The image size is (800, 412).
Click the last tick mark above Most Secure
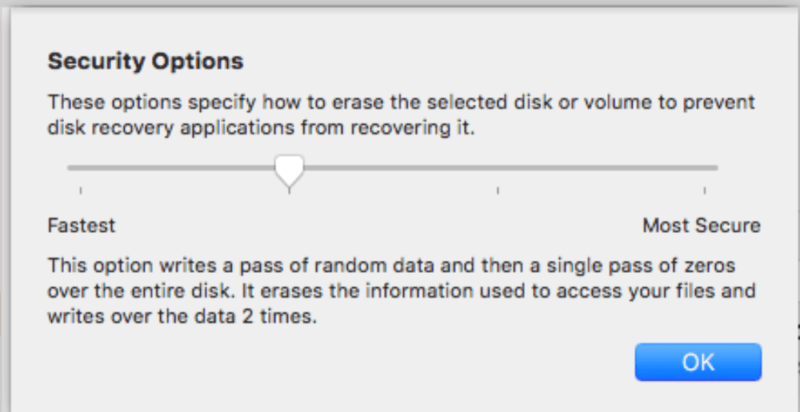click(x=705, y=191)
